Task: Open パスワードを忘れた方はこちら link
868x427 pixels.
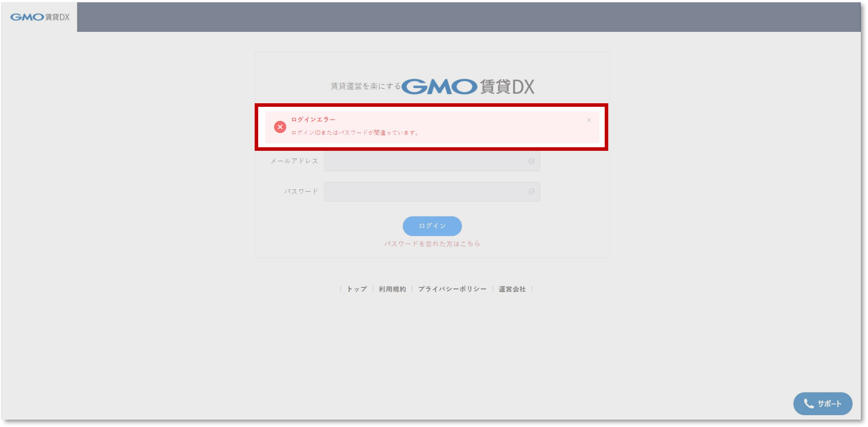Action: (432, 244)
